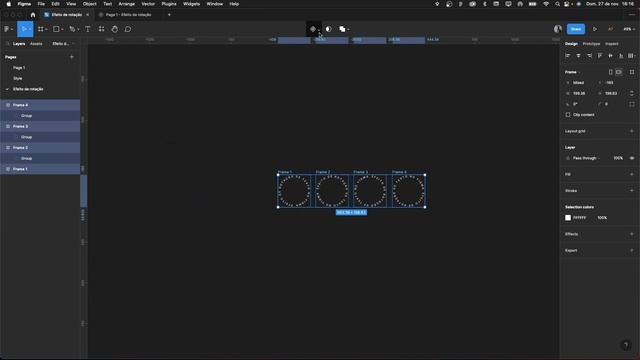Open macOS Spotlight search icon
The width and height of the screenshot is (640, 360).
point(557,4)
